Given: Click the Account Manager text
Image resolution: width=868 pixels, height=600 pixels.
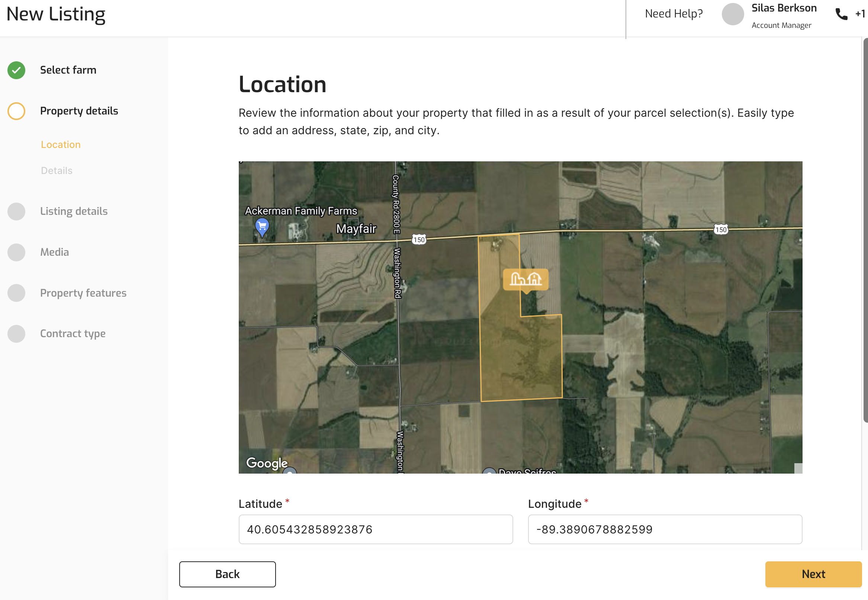Looking at the screenshot, I should (781, 25).
